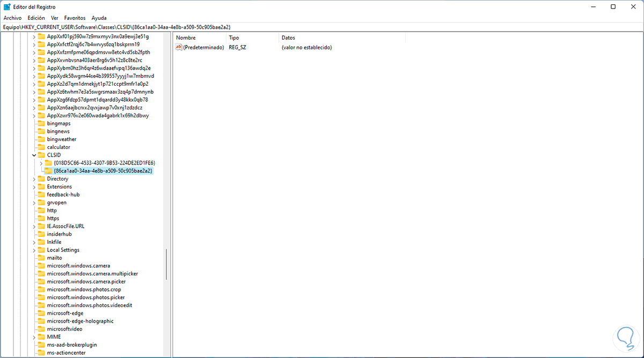
Task: Sort values by the Nombre column header
Action: [199, 38]
